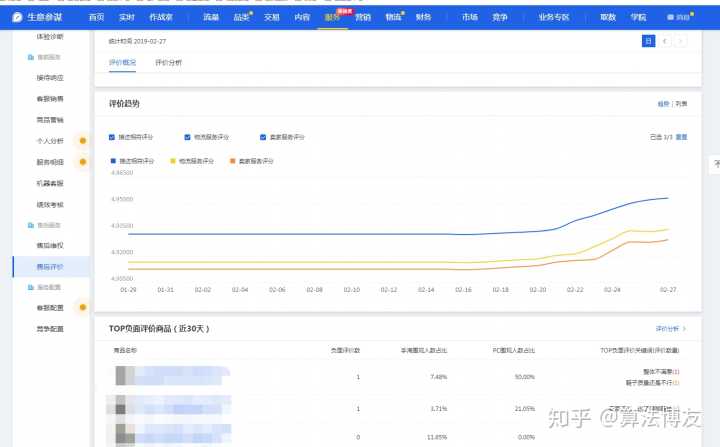Image resolution: width=720 pixels, height=447 pixels.
Task: Click orange badge beside 客服配置
Action: 82,308
